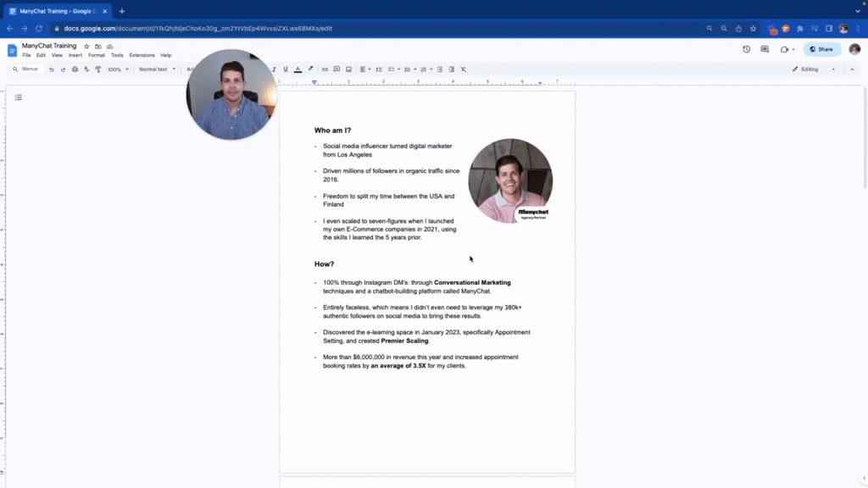Open the File menu

click(x=26, y=55)
